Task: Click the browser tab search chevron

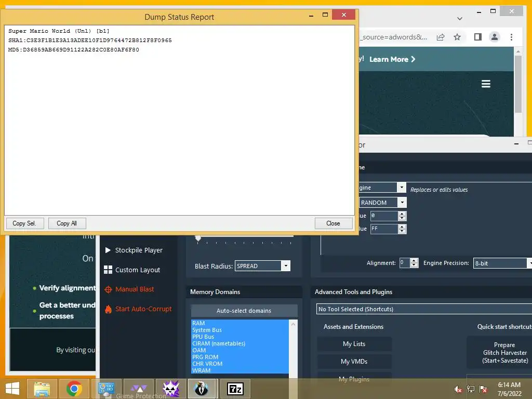Action: click(460, 19)
